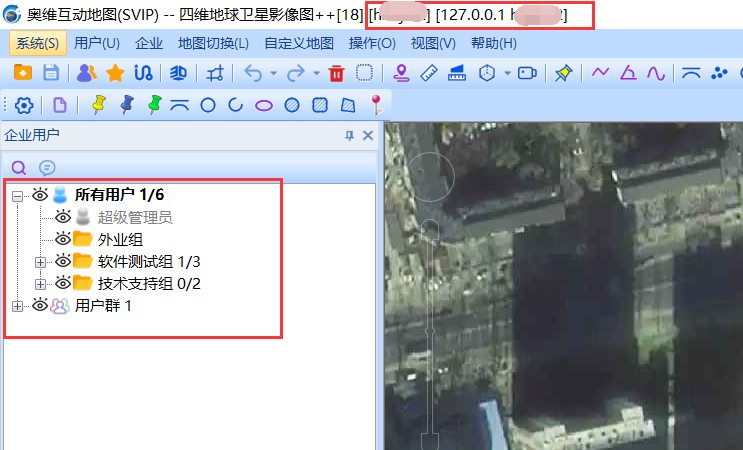Click the yellow star favorites icon

(x=115, y=73)
